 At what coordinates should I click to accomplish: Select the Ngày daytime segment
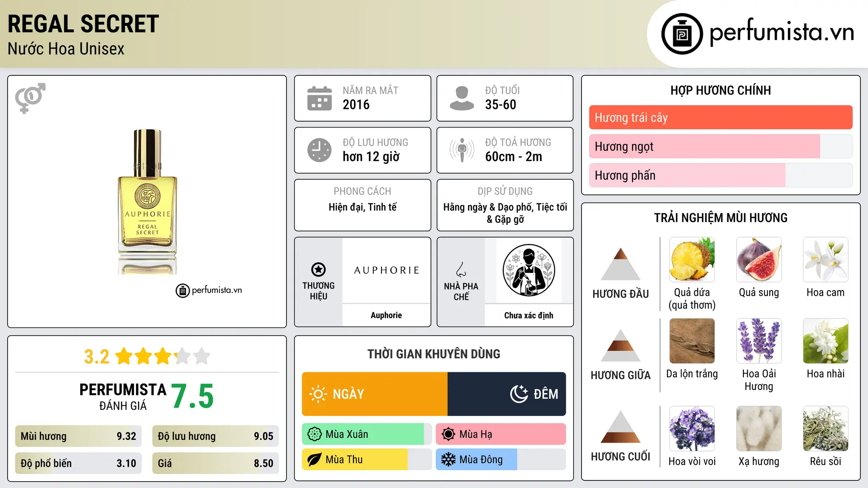tap(375, 394)
